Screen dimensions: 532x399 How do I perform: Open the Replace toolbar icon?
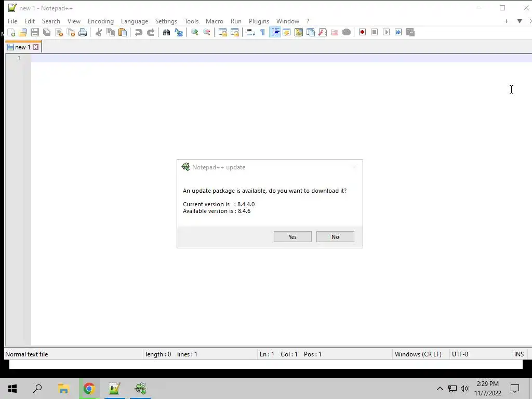[x=179, y=32]
